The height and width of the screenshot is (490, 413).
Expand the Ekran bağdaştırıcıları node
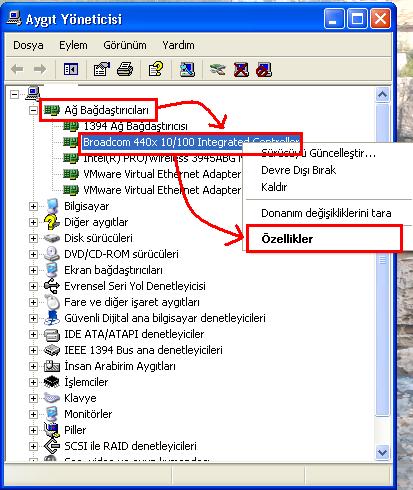click(x=33, y=270)
